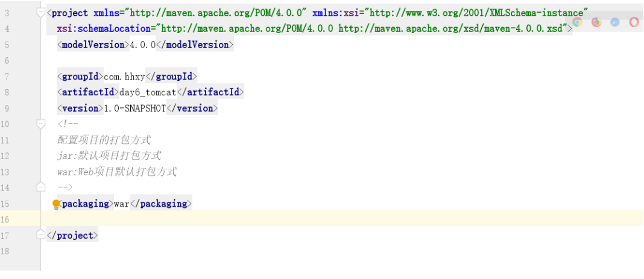Click fold marker at comment end

pos(40,187)
